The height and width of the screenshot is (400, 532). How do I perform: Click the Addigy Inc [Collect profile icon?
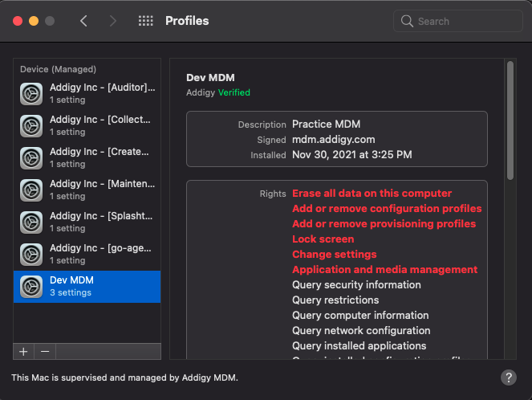[31, 126]
